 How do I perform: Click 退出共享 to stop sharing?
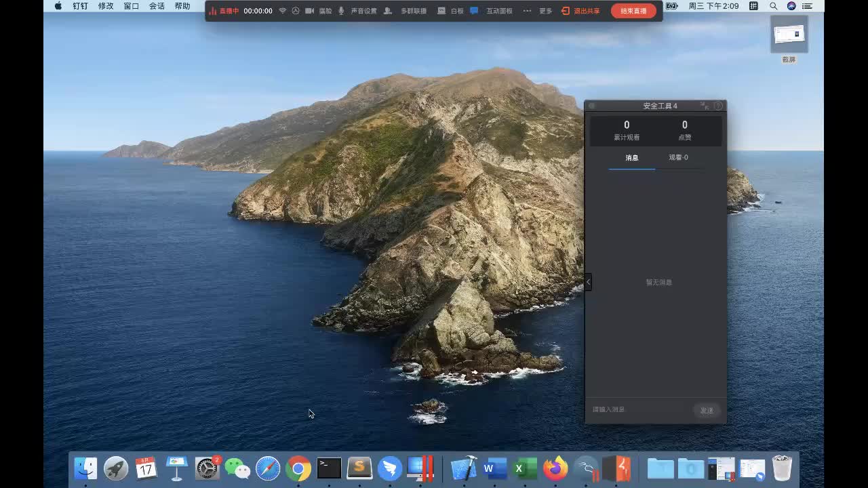coord(581,11)
